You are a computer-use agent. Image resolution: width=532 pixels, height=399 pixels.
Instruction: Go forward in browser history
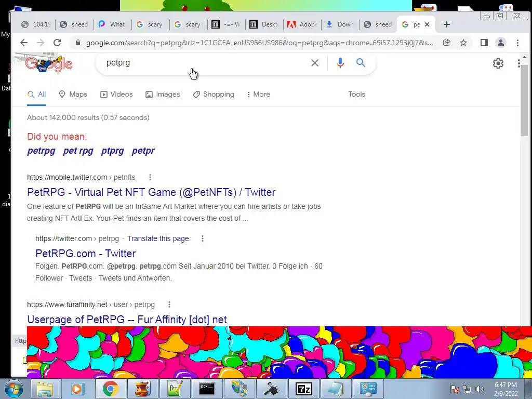click(41, 43)
